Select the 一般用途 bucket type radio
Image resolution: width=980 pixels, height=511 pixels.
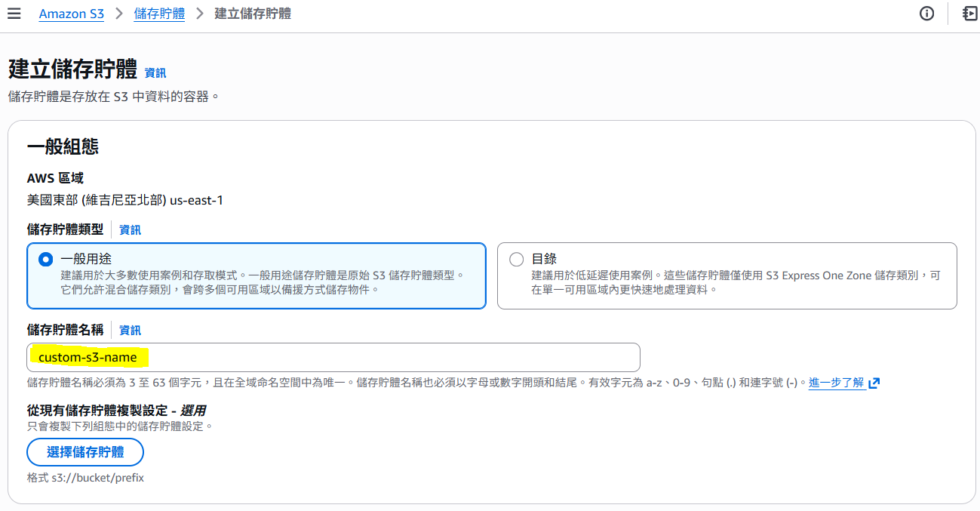click(x=46, y=259)
